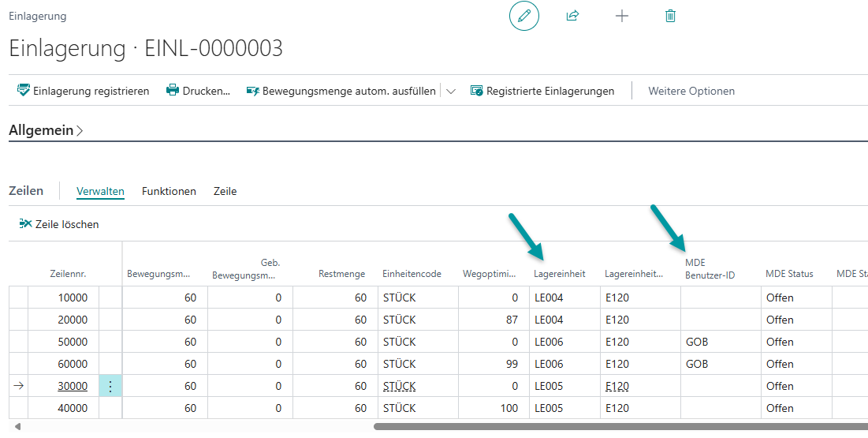
Task: Open line number 30000 link
Action: (73, 386)
